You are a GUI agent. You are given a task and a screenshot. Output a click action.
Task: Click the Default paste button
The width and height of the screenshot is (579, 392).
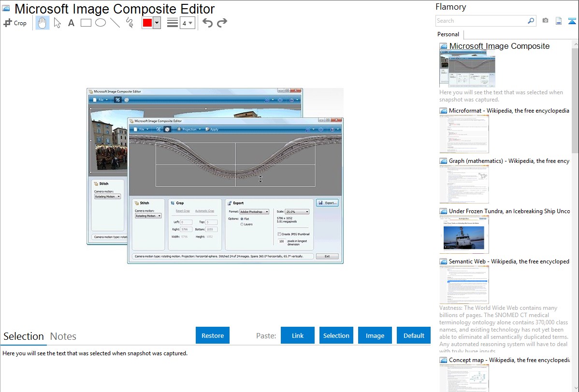coord(414,335)
